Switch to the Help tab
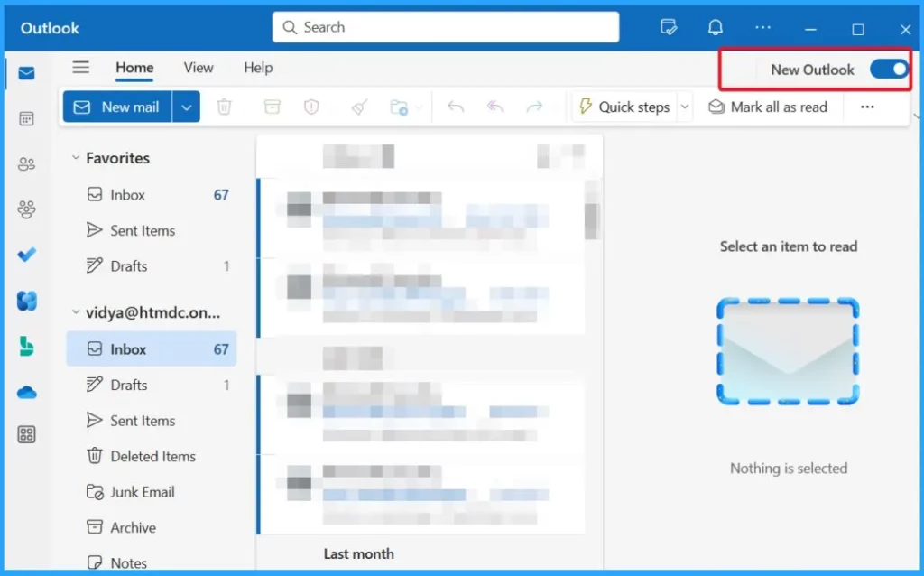Screen dimensions: 924x576 coord(258,68)
